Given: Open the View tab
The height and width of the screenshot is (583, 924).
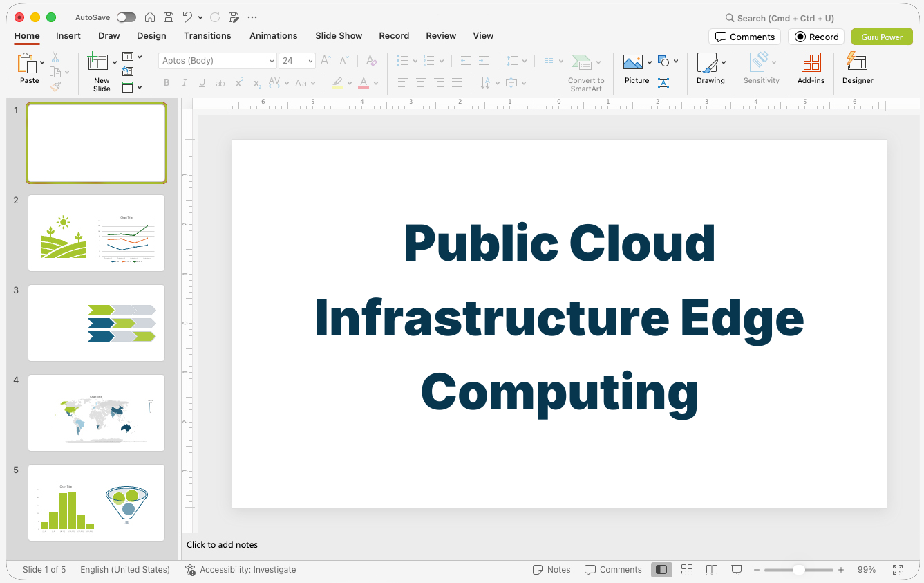Looking at the screenshot, I should coord(483,35).
